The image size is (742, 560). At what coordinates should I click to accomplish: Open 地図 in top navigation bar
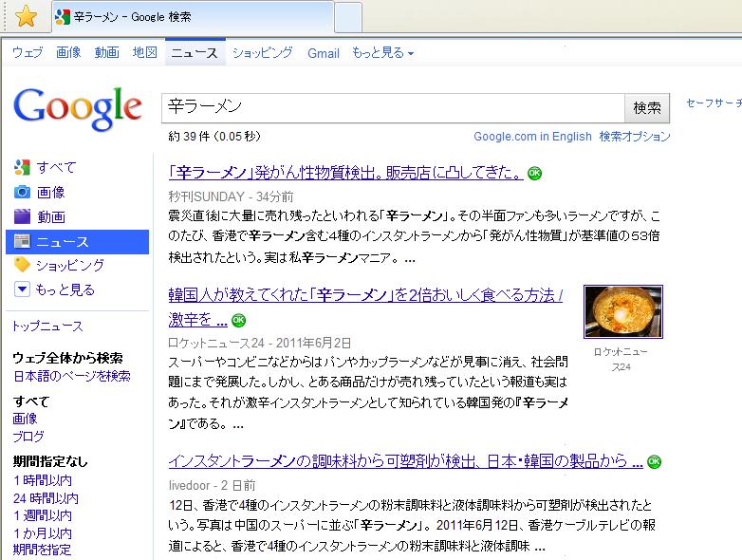(145, 53)
